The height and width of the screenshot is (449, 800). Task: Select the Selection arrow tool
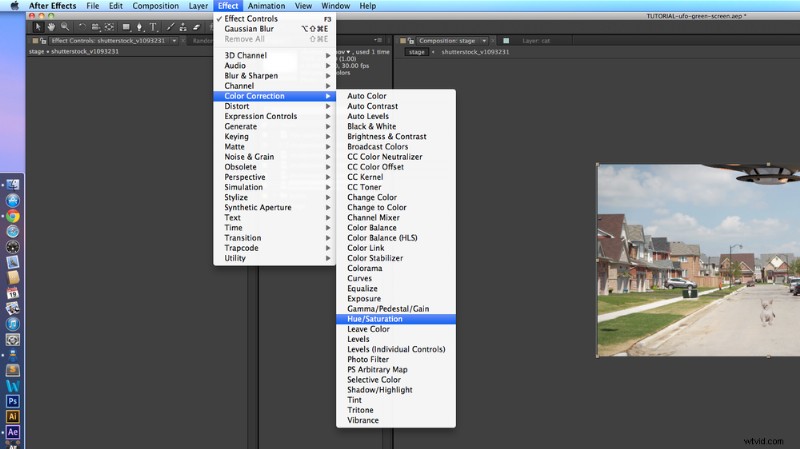point(38,27)
